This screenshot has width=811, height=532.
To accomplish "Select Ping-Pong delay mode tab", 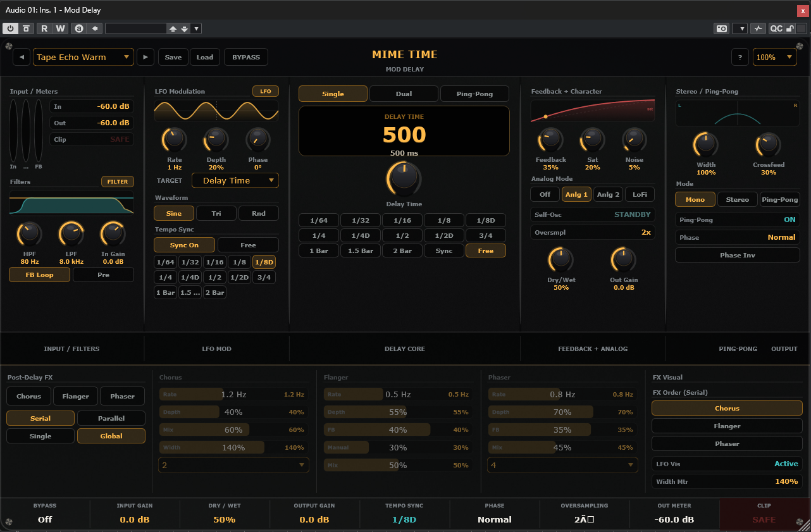I will point(474,94).
